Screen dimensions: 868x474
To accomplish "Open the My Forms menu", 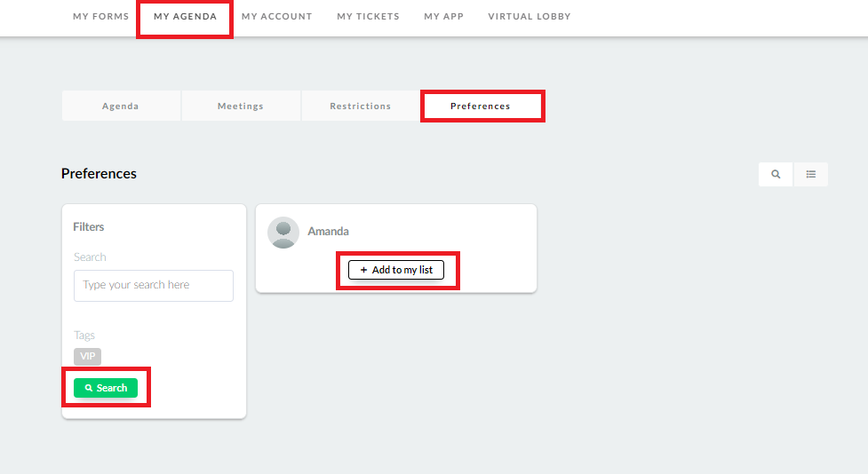I will coord(100,17).
